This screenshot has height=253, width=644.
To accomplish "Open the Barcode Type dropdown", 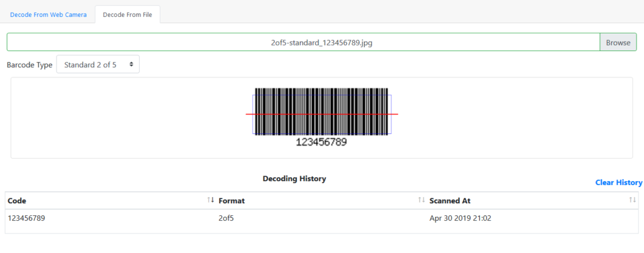I will pos(97,64).
